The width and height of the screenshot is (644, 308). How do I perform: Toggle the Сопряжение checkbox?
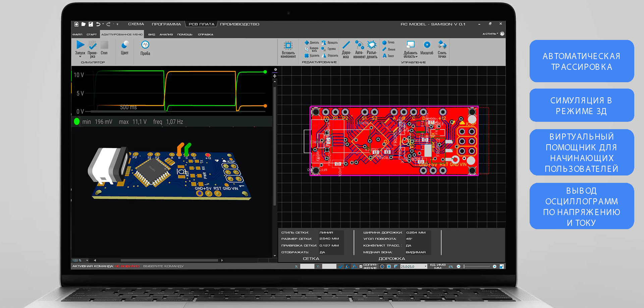click(x=361, y=266)
